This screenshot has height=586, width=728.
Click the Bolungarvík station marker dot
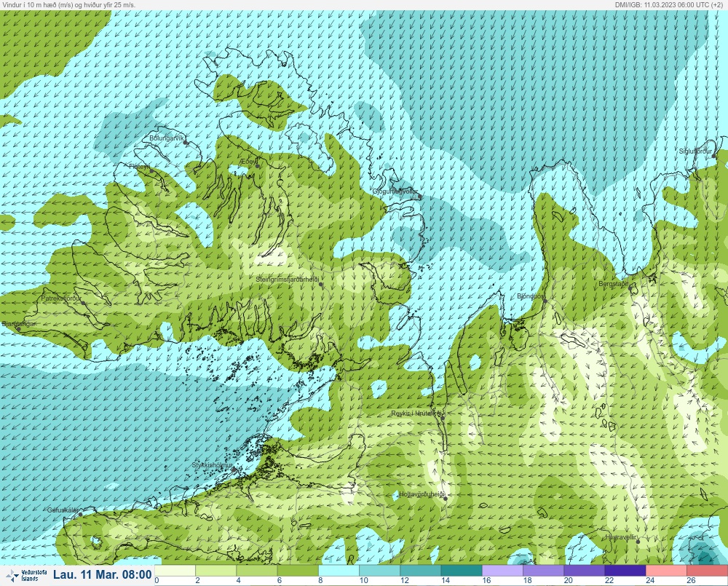click(x=186, y=143)
